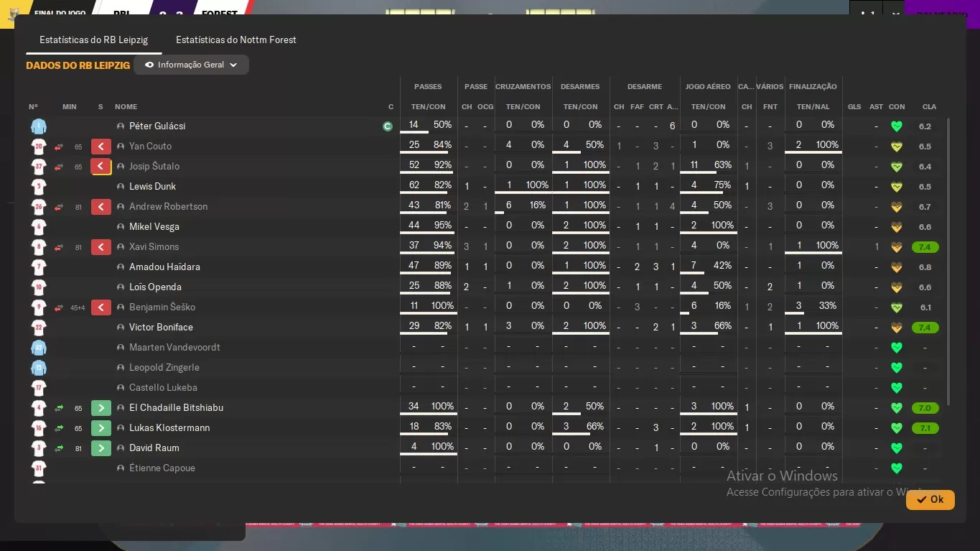Click the JOGO AÉREO column group header
The image size is (980, 551).
(708, 87)
